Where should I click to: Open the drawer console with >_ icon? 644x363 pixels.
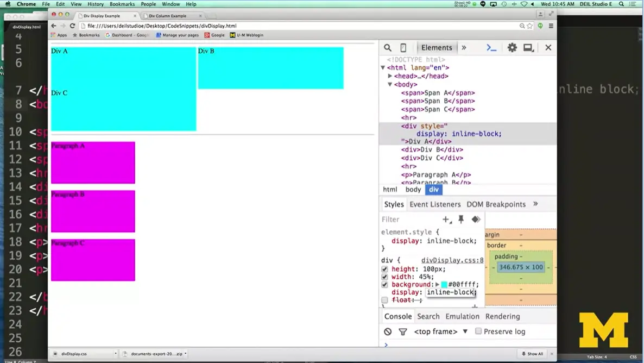(491, 47)
